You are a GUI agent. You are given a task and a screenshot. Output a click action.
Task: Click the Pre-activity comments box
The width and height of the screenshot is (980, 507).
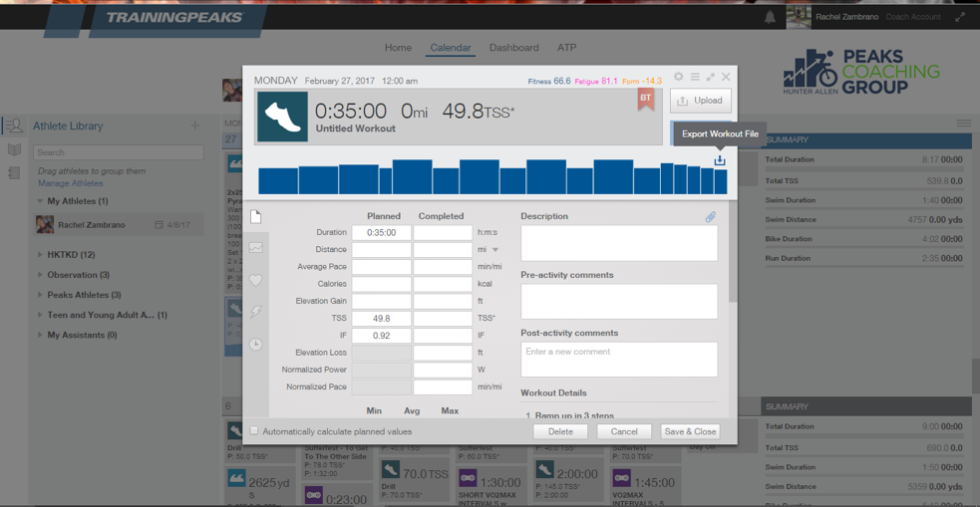[x=619, y=302]
